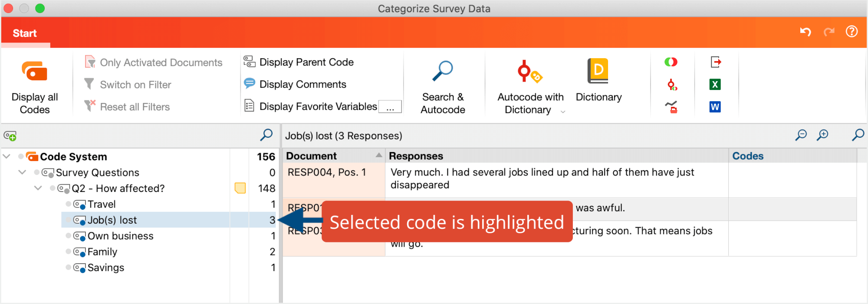Zoom in responses with plus magnifier
The width and height of the screenshot is (868, 304).
[x=822, y=135]
